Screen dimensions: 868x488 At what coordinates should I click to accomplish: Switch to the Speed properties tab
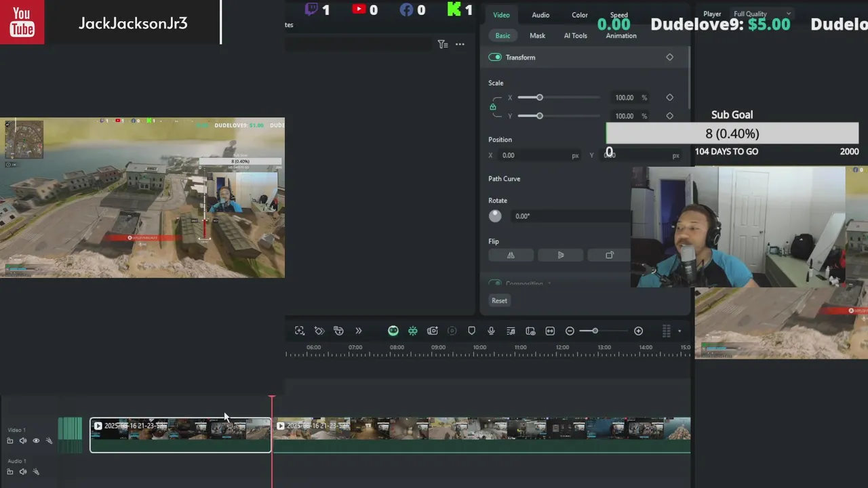618,15
